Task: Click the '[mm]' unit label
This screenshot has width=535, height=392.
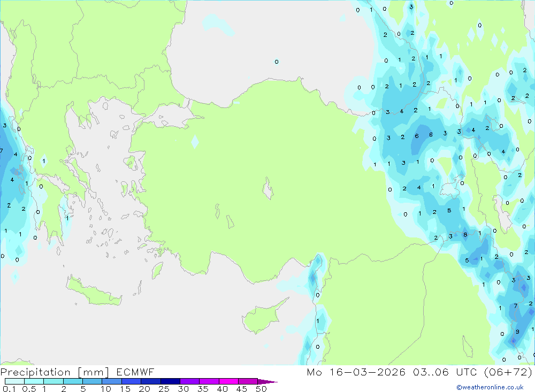Action: click(x=94, y=372)
